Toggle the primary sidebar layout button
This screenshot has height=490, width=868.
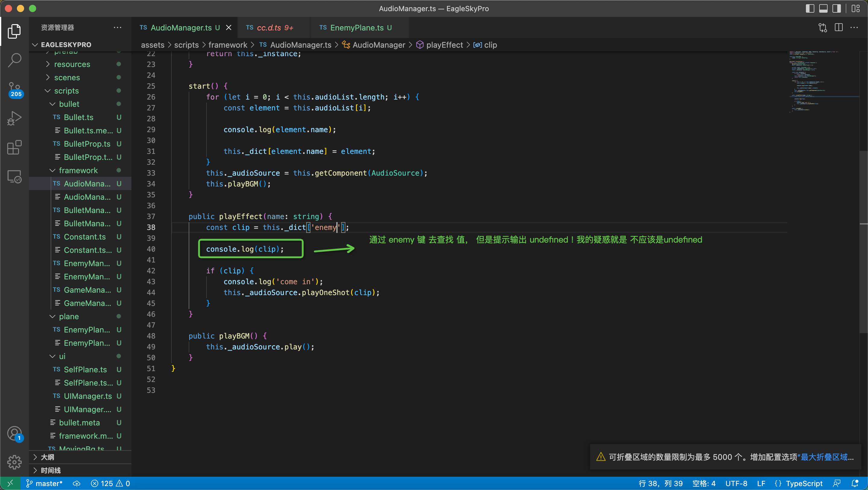(810, 8)
